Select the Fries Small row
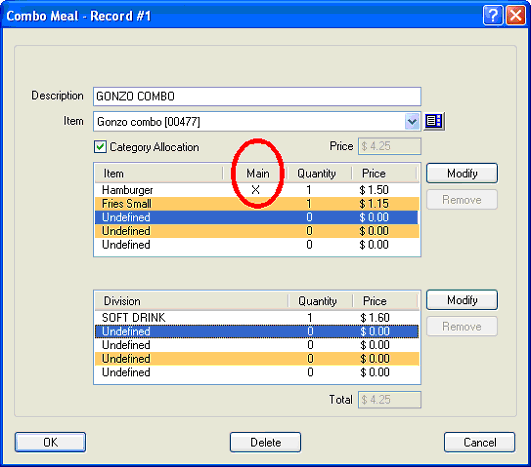The height and width of the screenshot is (467, 531). click(257, 204)
